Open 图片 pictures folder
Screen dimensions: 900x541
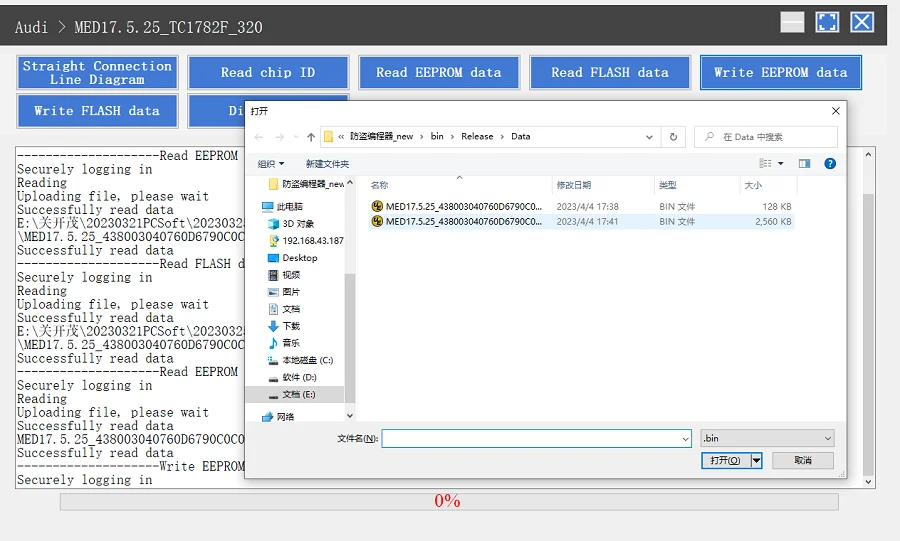[284, 292]
